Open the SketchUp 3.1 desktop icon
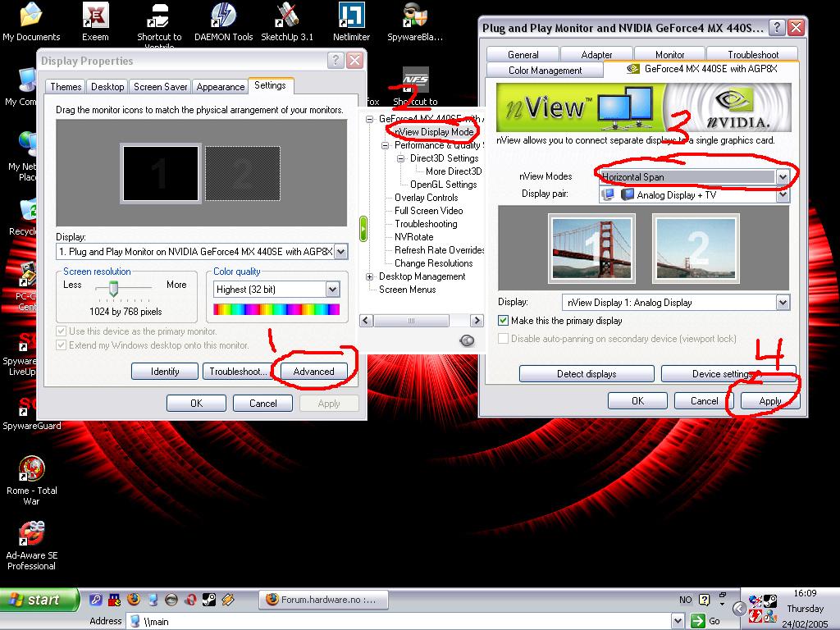Viewport: 840px width, 630px height. tap(287, 21)
